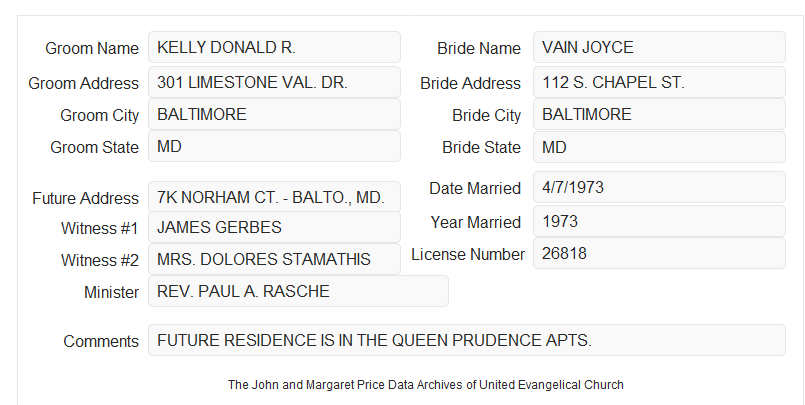Image resolution: width=805 pixels, height=405 pixels.
Task: Select the Future Address field
Action: [x=274, y=197]
